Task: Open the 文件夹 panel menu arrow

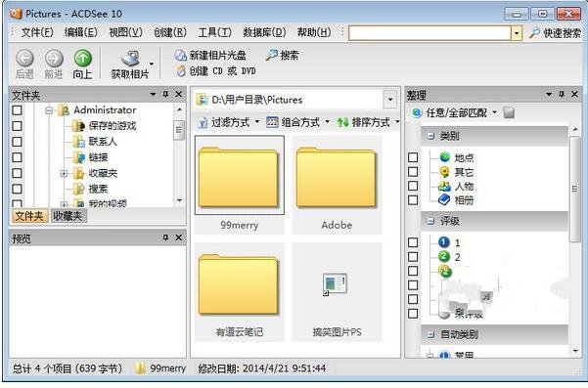Action: click(x=153, y=95)
